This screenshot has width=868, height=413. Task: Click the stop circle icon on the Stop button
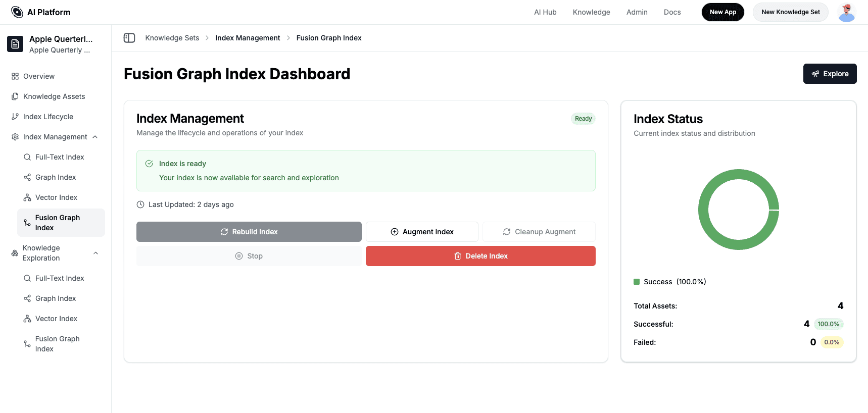click(239, 256)
